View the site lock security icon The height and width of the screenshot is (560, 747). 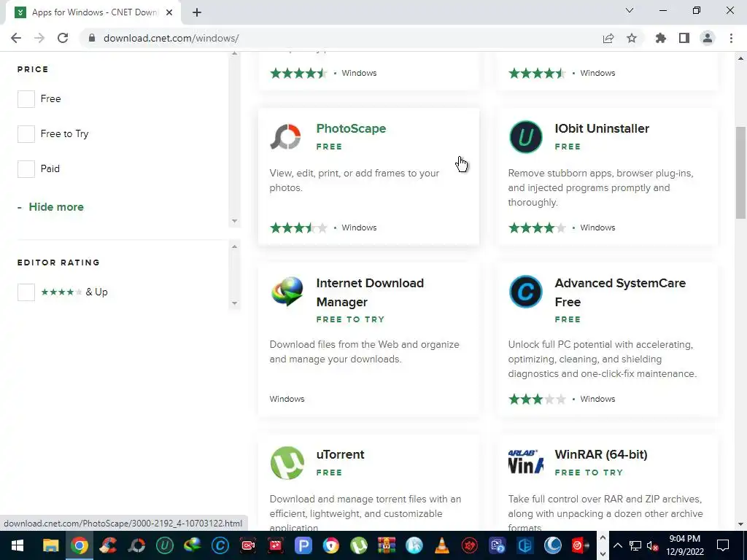tap(92, 38)
